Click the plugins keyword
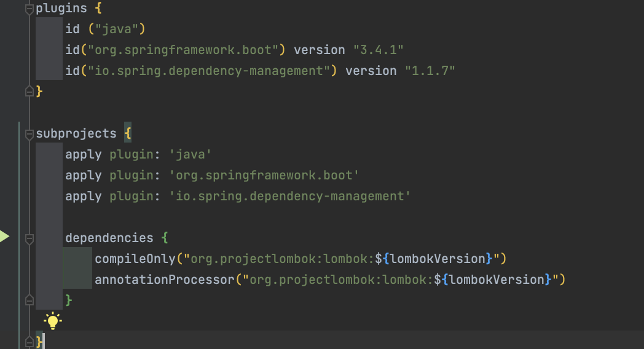This screenshot has height=349, width=644. [61, 8]
